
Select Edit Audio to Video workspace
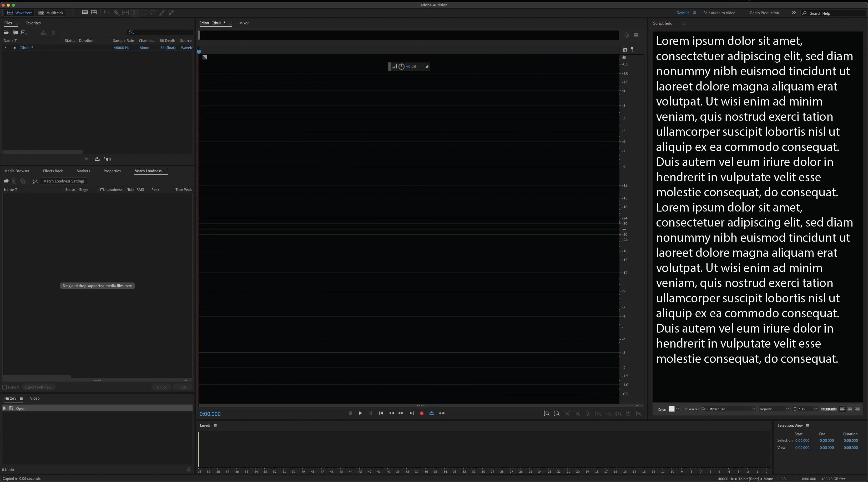pyautogui.click(x=719, y=13)
